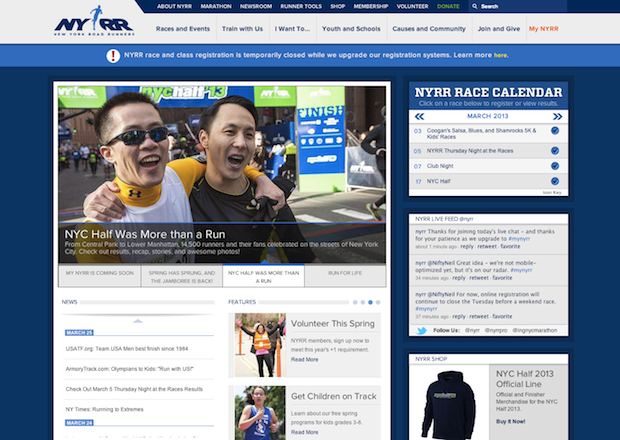This screenshot has width=620, height=440.
Task: Click checkmark icon for NYC Half
Action: (555, 181)
